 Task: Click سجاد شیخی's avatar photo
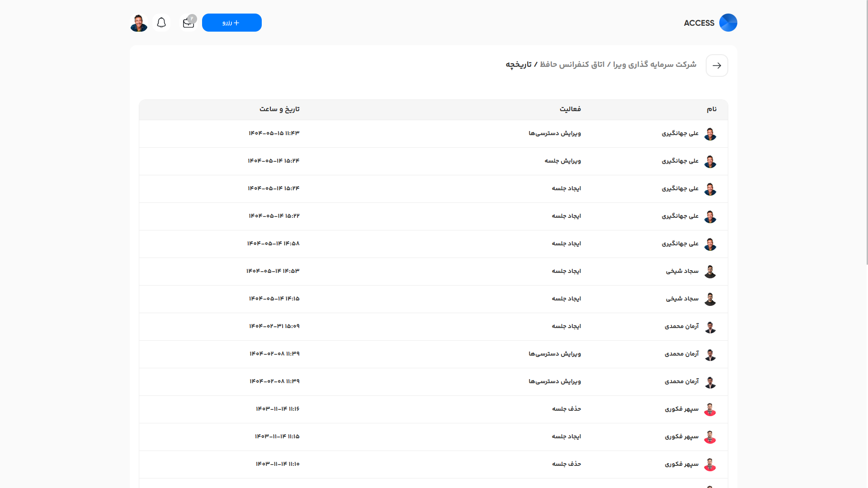point(710,272)
